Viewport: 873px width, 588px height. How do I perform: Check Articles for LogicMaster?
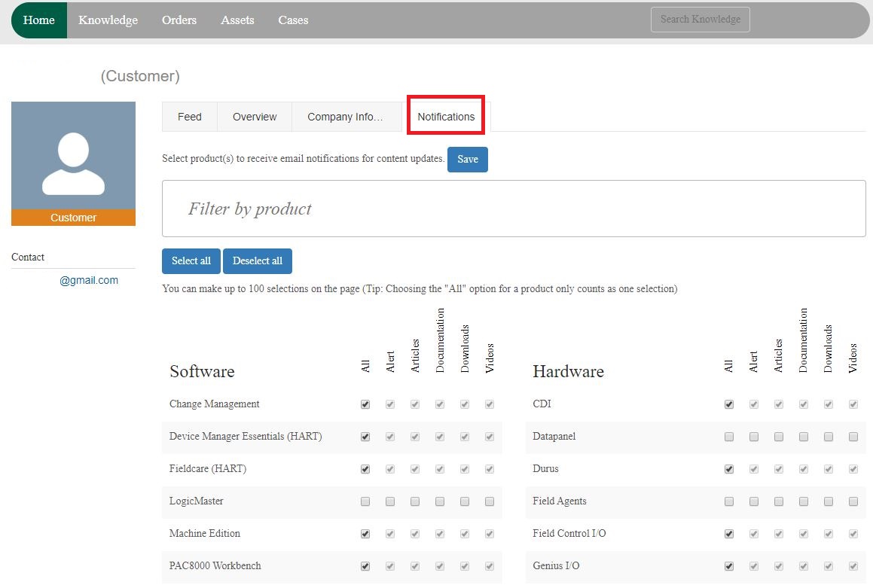pos(415,501)
